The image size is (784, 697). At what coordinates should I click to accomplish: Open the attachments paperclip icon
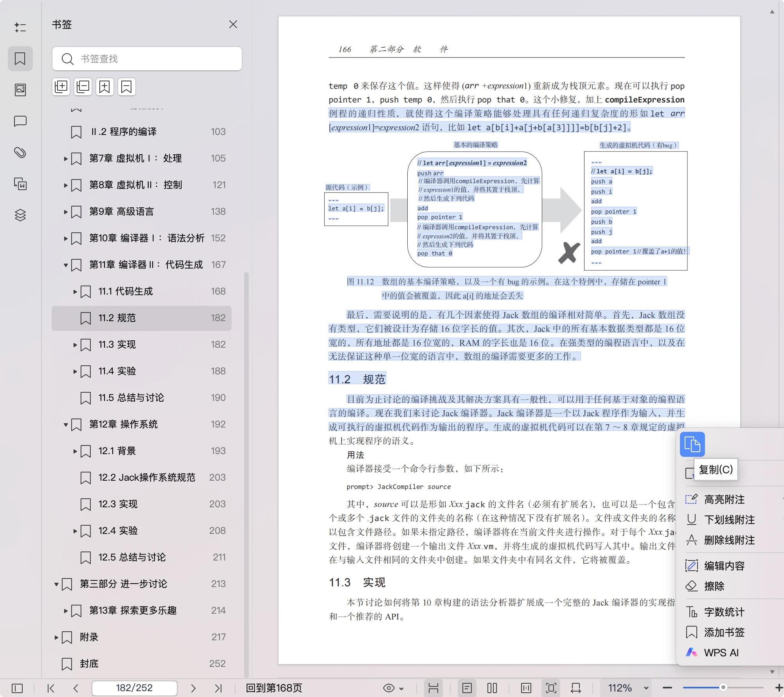tap(20, 153)
